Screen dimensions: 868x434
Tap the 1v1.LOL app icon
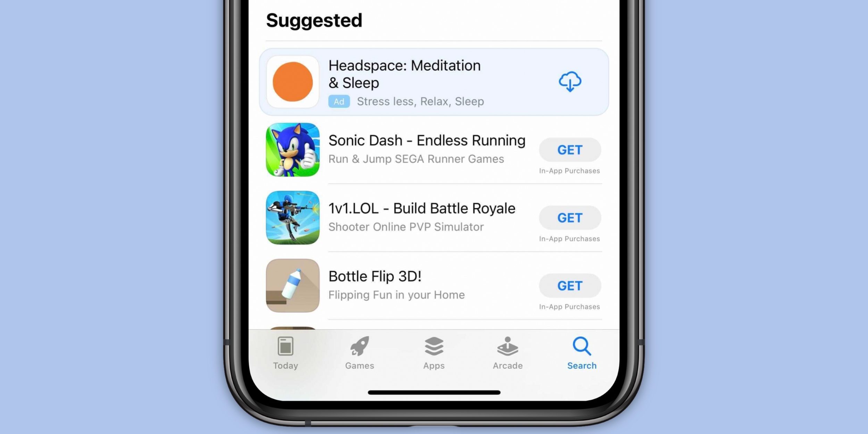point(292,218)
